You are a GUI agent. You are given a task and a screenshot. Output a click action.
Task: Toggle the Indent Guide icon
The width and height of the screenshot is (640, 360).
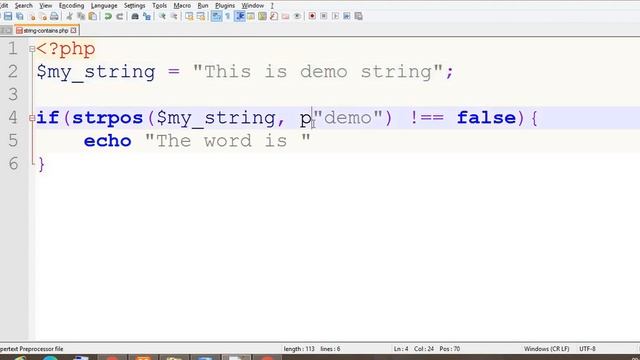pos(240,16)
